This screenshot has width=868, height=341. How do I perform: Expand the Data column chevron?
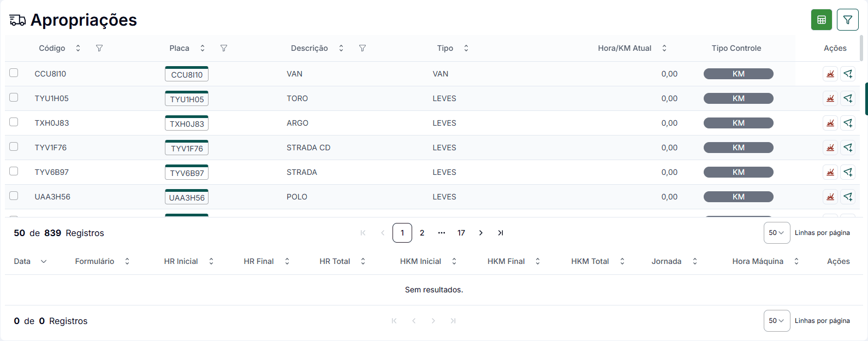click(x=44, y=261)
